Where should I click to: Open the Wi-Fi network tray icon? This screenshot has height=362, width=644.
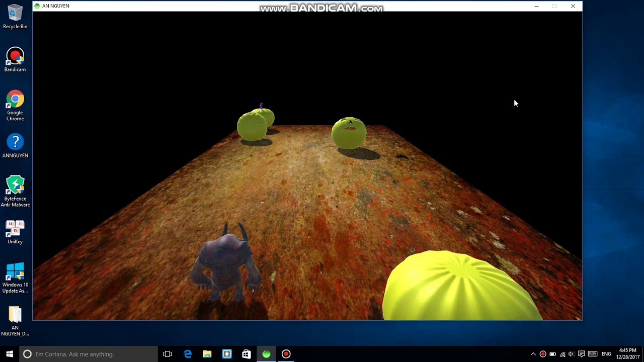coord(562,354)
